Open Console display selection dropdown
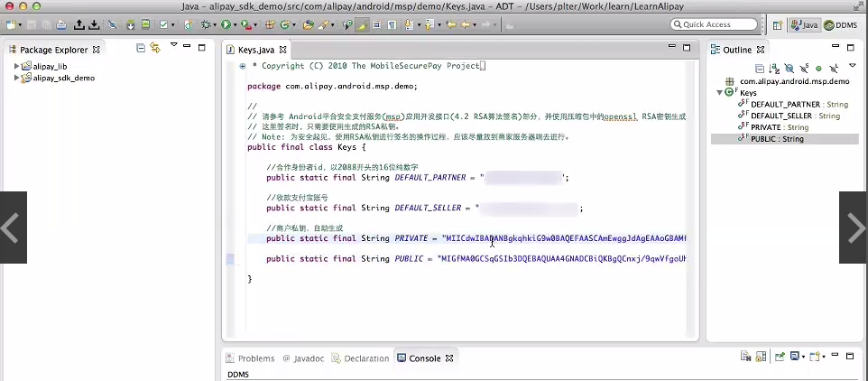 tap(803, 357)
